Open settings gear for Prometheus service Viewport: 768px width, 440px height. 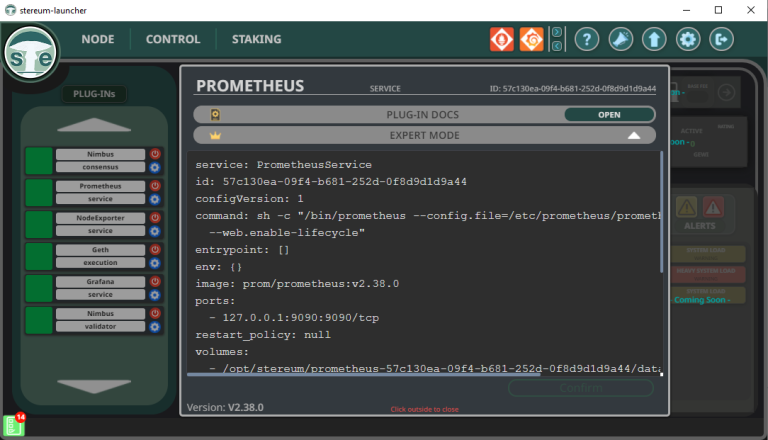click(x=155, y=199)
